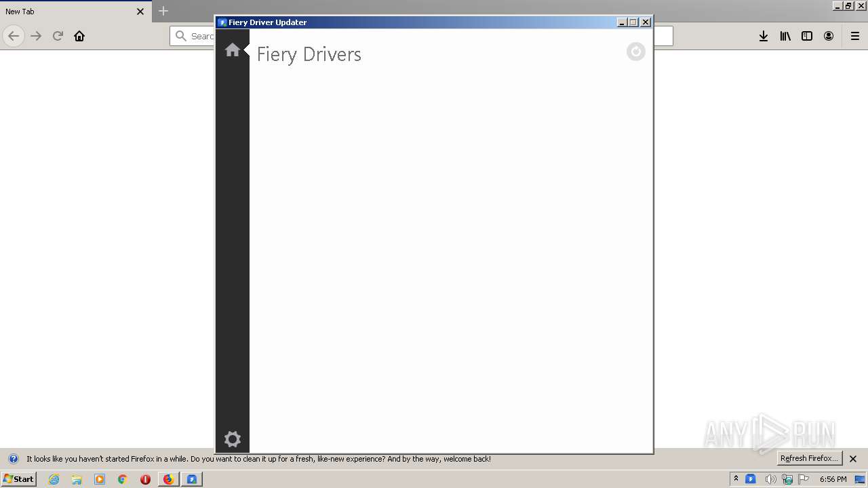Click the system clock showing 6:56 PM
This screenshot has height=488, width=868.
[833, 479]
